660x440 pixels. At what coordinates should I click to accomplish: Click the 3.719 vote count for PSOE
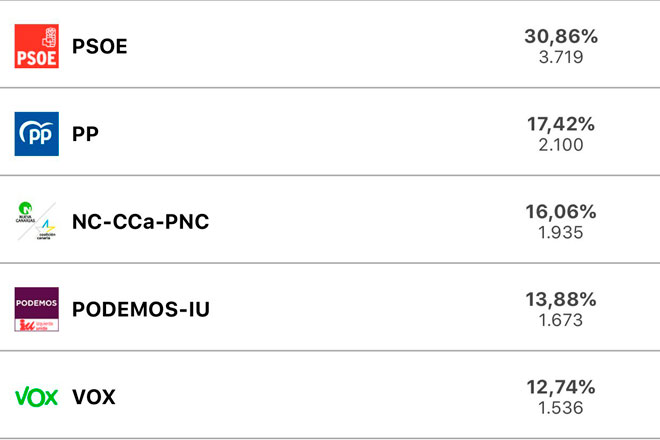[x=560, y=57]
